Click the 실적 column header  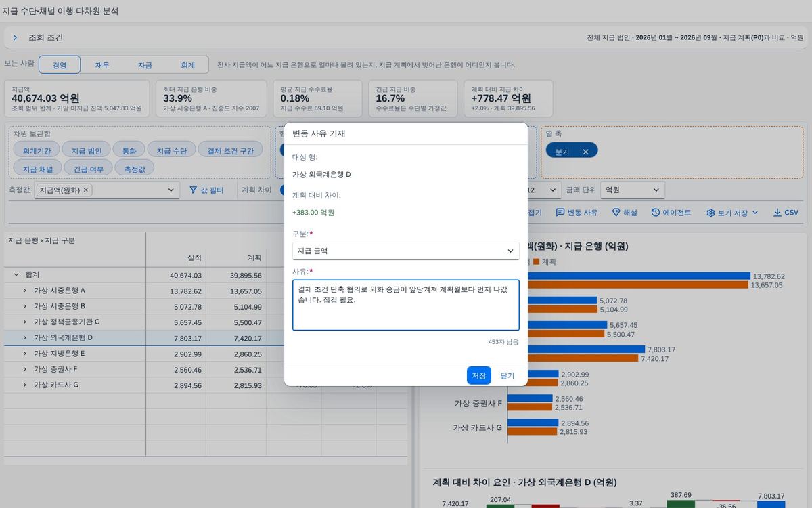pos(176,258)
